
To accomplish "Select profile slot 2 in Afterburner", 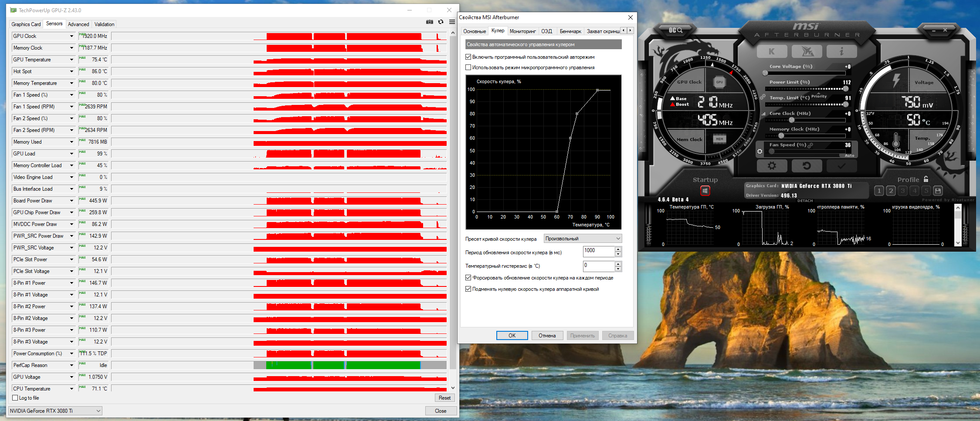I will coord(891,191).
